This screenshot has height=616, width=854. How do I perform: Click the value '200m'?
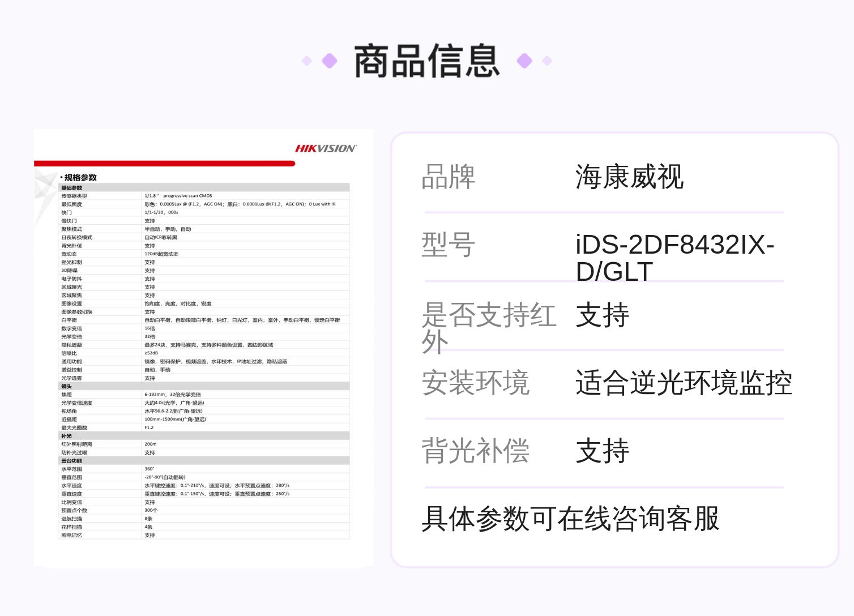click(x=151, y=444)
